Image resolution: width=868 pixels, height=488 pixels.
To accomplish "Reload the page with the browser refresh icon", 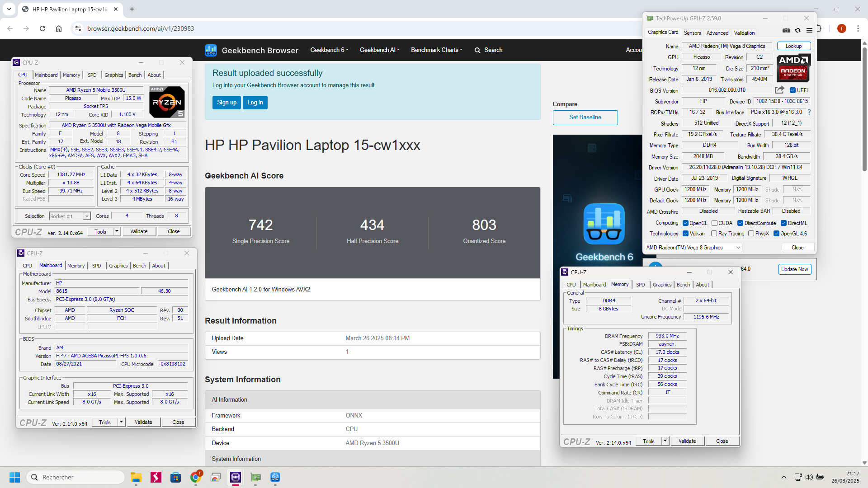I will [42, 28].
